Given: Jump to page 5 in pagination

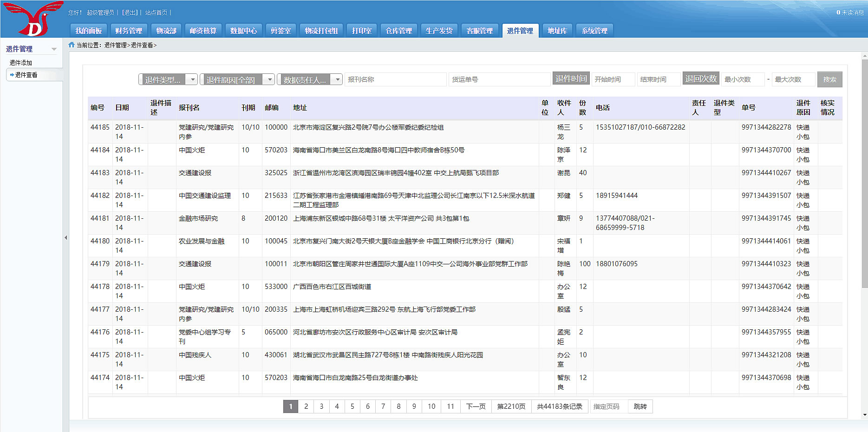Looking at the screenshot, I should click(352, 406).
